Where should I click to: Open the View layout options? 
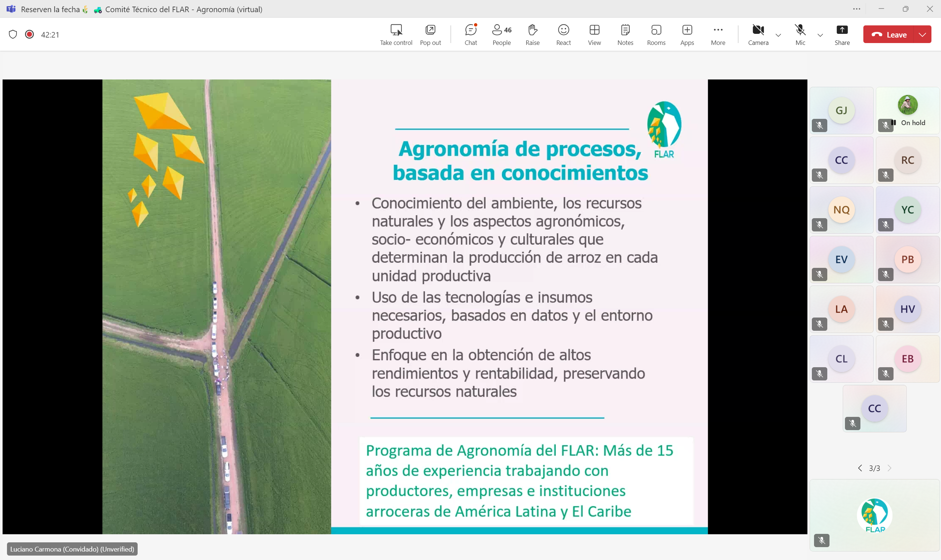pyautogui.click(x=594, y=34)
